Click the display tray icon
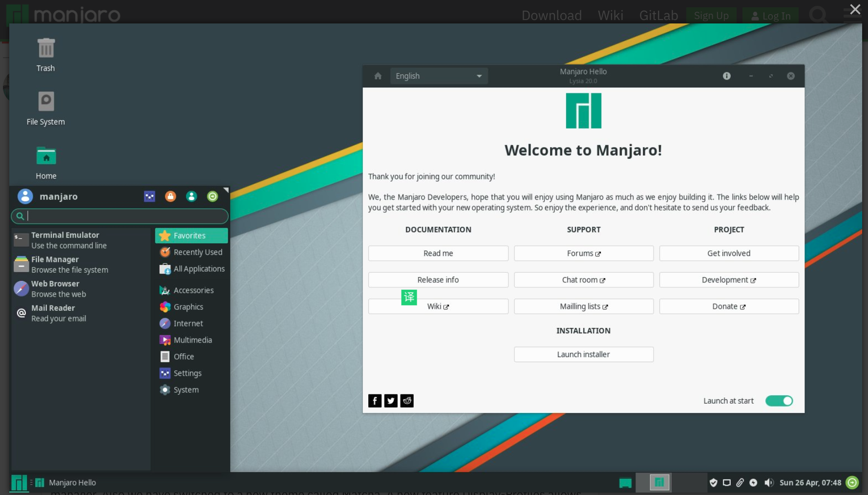This screenshot has width=868, height=495. (727, 483)
